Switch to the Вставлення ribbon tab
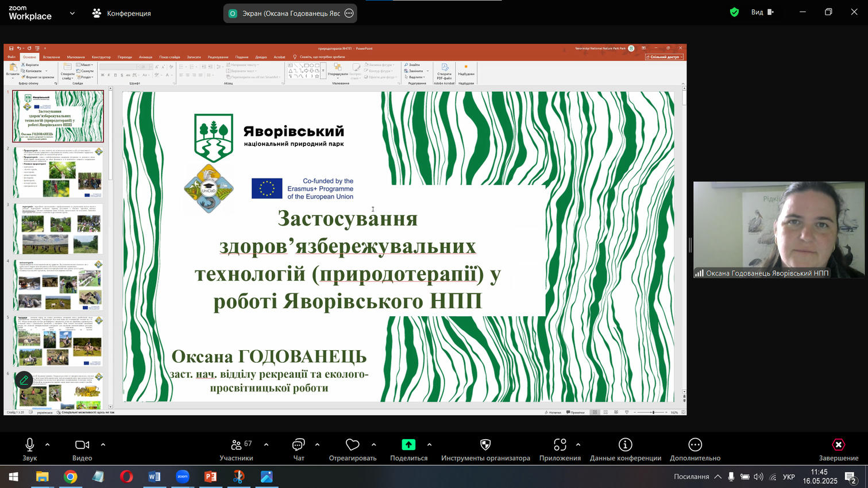Viewport: 868px width, 488px height. [x=51, y=57]
